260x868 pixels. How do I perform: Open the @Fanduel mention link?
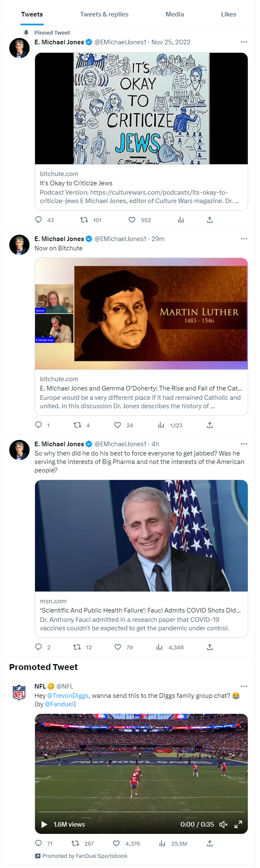coord(60,704)
